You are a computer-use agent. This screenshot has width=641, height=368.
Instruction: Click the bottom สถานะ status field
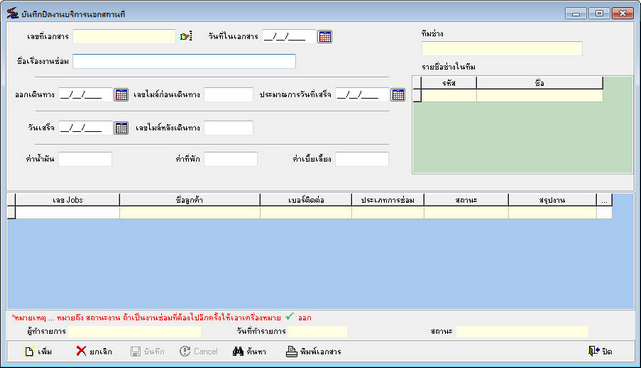click(522, 331)
